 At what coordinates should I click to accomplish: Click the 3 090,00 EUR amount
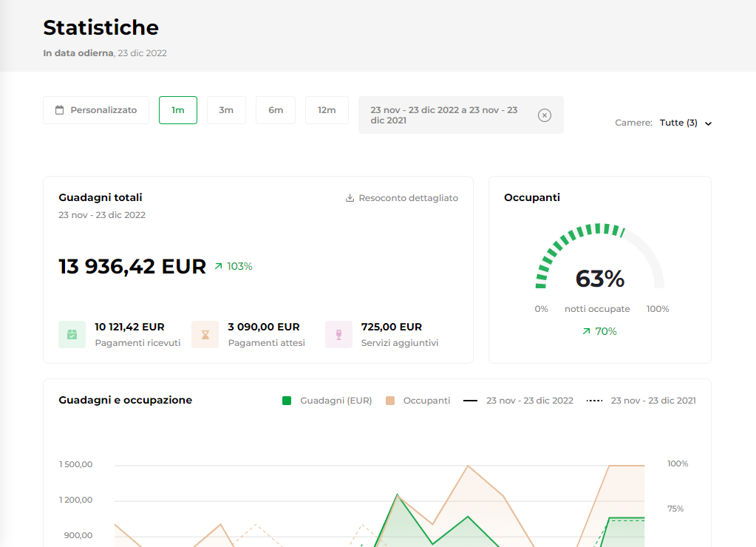tap(264, 327)
